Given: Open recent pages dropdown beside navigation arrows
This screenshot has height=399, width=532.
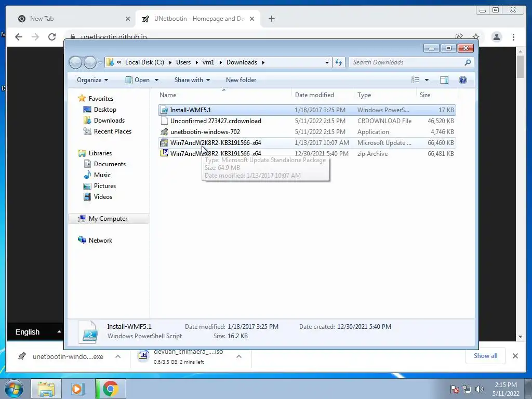Looking at the screenshot, I should pyautogui.click(x=100, y=62).
